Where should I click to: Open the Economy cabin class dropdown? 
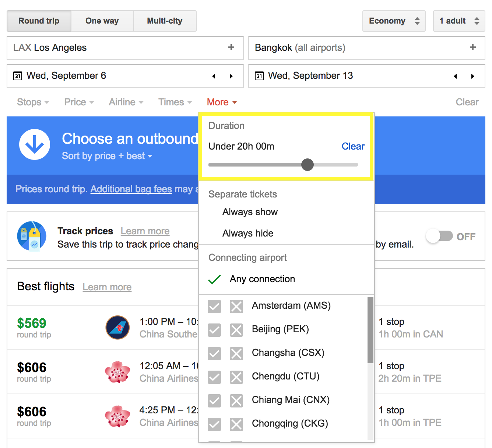coord(394,21)
